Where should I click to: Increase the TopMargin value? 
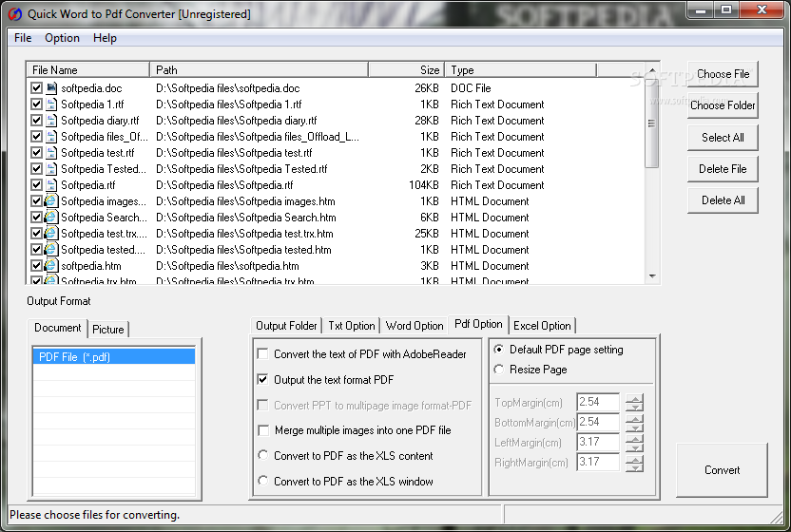click(635, 398)
